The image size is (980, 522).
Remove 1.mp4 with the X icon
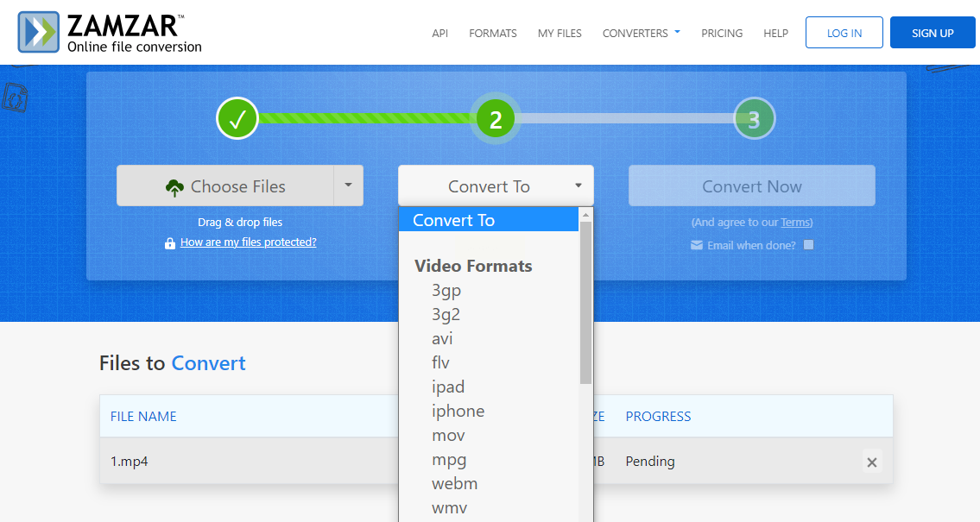coord(872,462)
